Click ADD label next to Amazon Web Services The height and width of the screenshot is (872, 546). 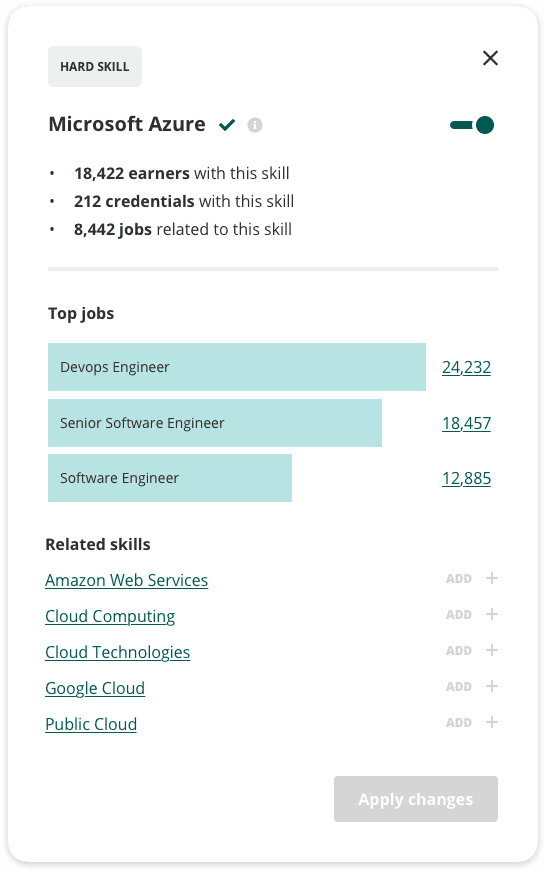click(x=459, y=579)
